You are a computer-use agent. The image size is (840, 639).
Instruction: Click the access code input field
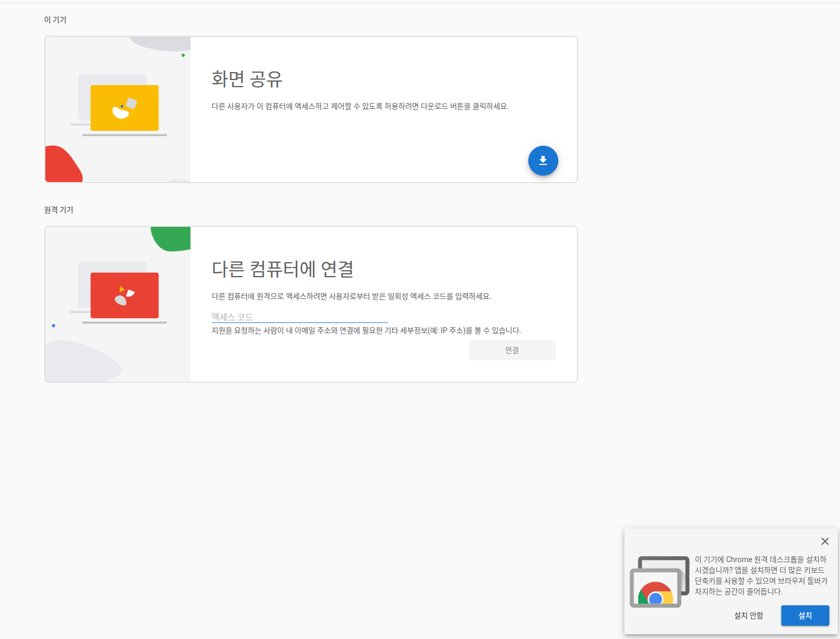(x=299, y=317)
